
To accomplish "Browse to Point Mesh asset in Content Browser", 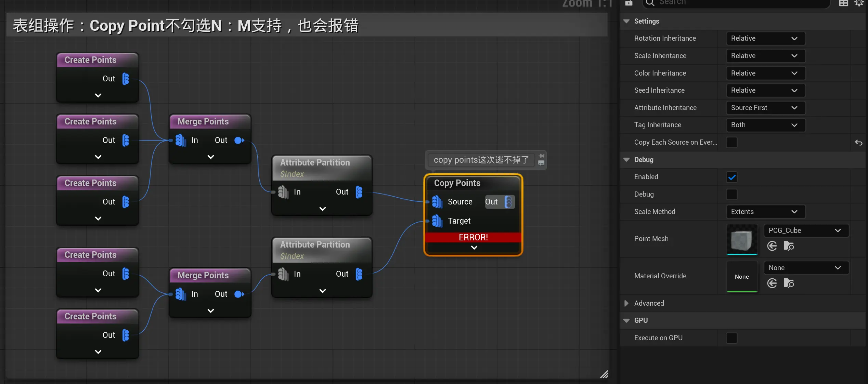I will 789,246.
